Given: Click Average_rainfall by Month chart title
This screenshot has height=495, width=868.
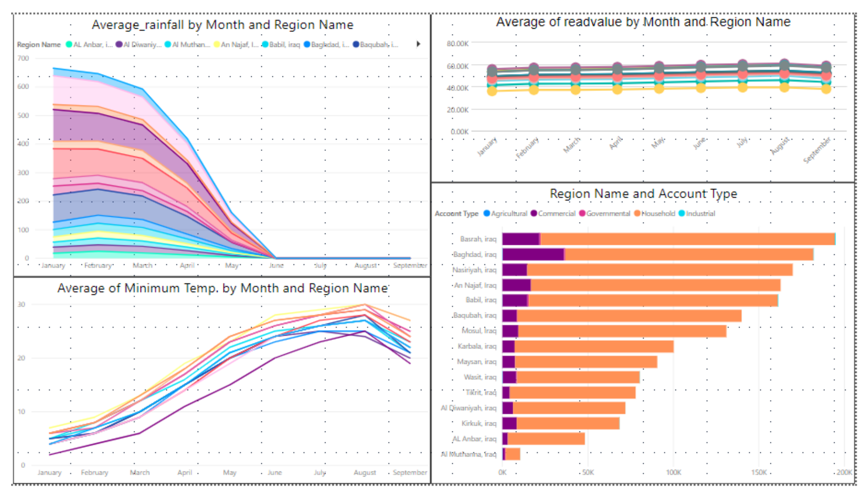Looking at the screenshot, I should (223, 25).
